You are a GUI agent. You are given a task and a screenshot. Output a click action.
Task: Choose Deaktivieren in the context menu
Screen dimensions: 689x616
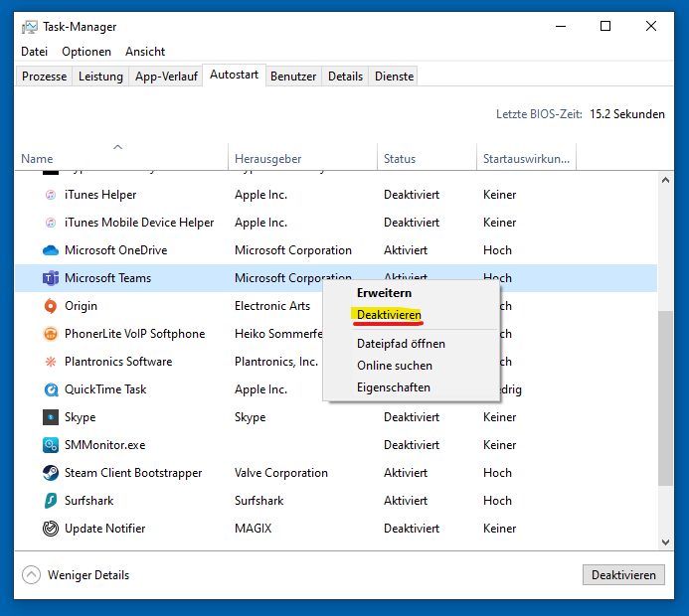[x=412, y=315]
